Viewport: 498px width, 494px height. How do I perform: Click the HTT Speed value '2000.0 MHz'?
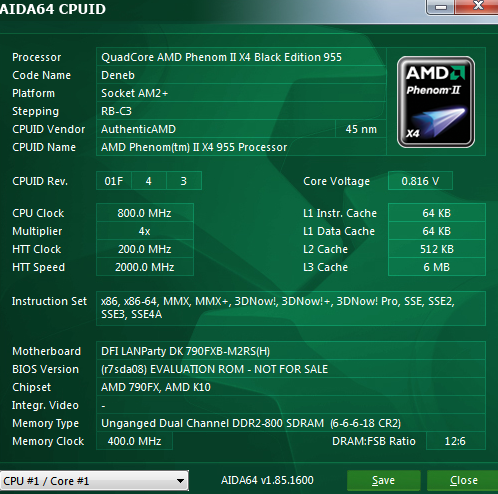coord(145,267)
